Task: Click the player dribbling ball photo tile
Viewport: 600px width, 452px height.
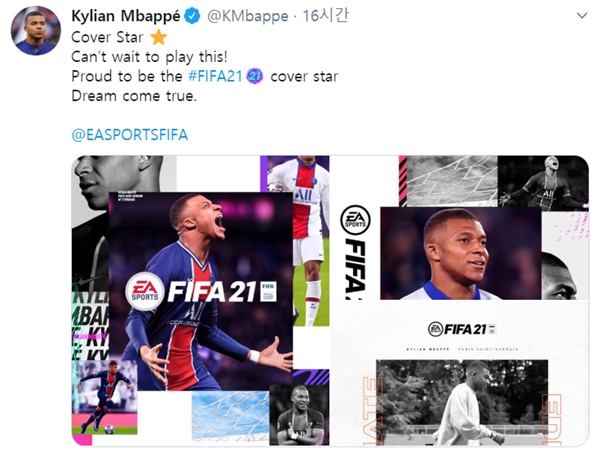Action: coord(104,397)
